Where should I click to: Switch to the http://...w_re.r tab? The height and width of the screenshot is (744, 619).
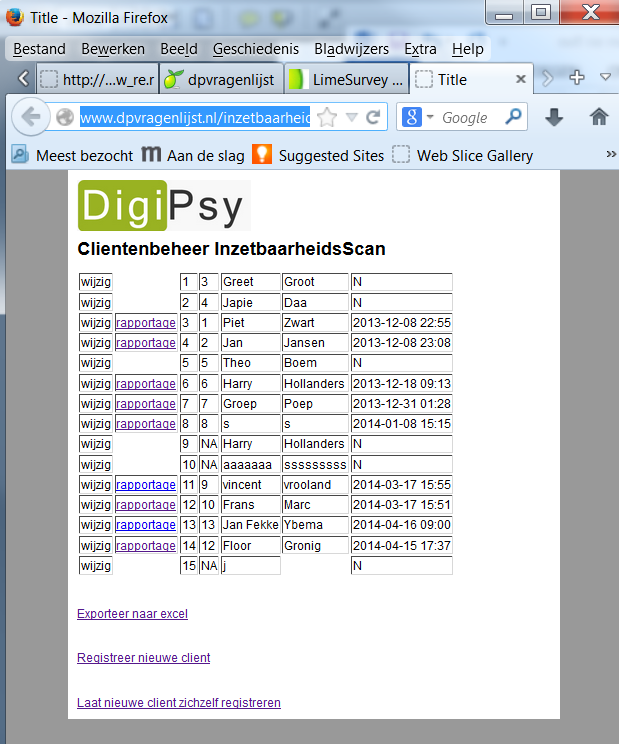(97, 79)
